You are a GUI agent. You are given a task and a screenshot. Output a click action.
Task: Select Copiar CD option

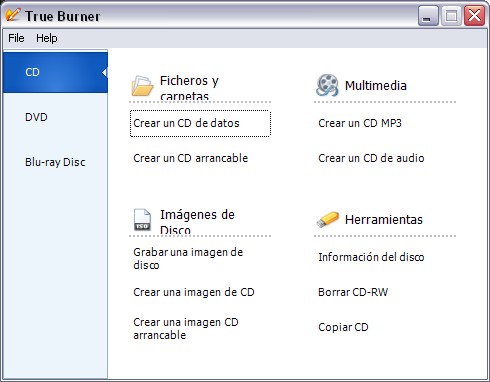click(x=343, y=327)
